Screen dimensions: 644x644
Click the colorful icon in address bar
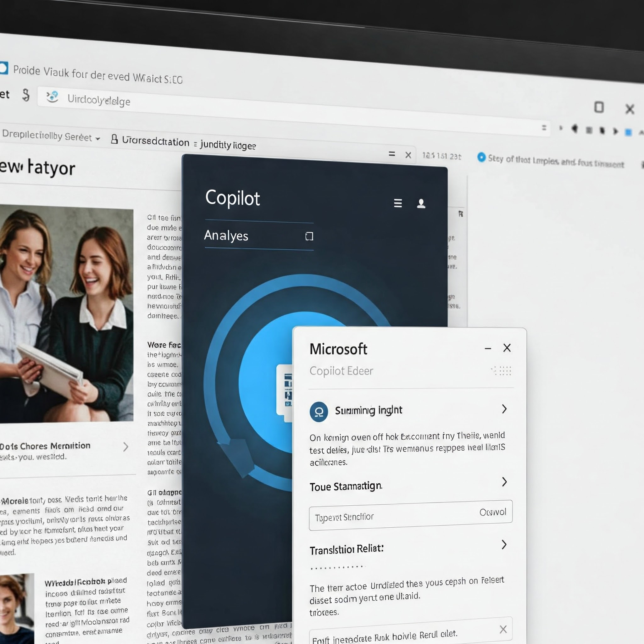point(52,97)
